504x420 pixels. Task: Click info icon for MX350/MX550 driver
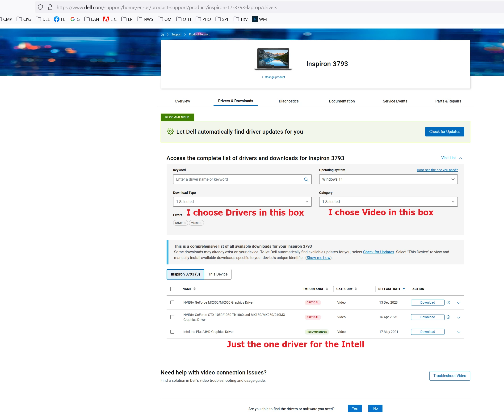pos(448,302)
